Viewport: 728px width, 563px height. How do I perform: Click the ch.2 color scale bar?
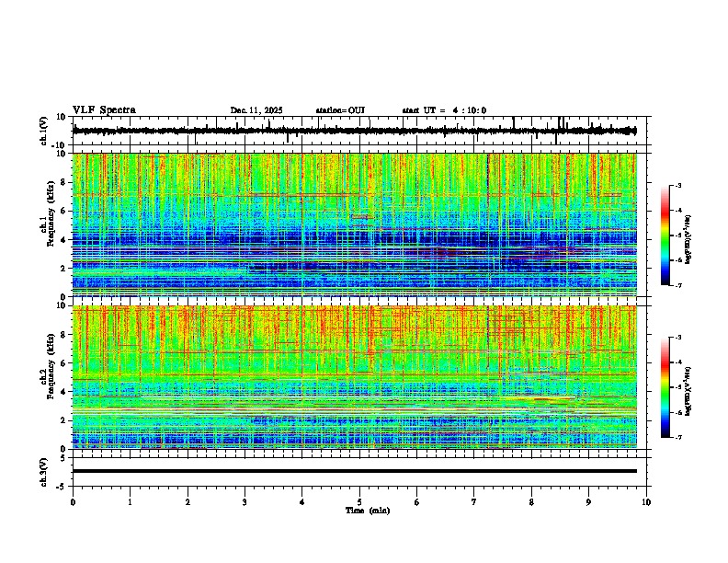click(x=665, y=387)
